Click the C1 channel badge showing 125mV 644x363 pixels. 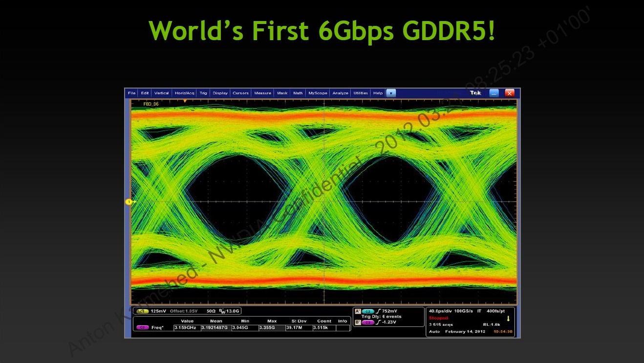pyautogui.click(x=142, y=311)
